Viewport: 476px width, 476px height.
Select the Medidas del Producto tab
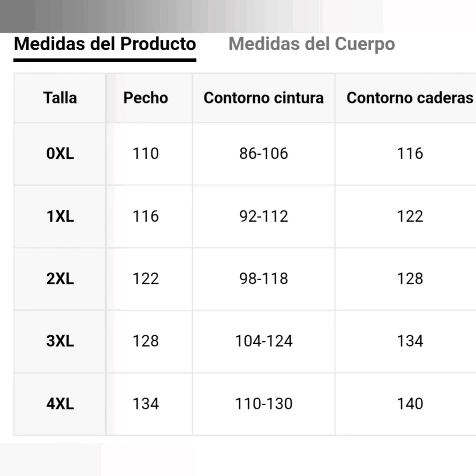coord(105,44)
